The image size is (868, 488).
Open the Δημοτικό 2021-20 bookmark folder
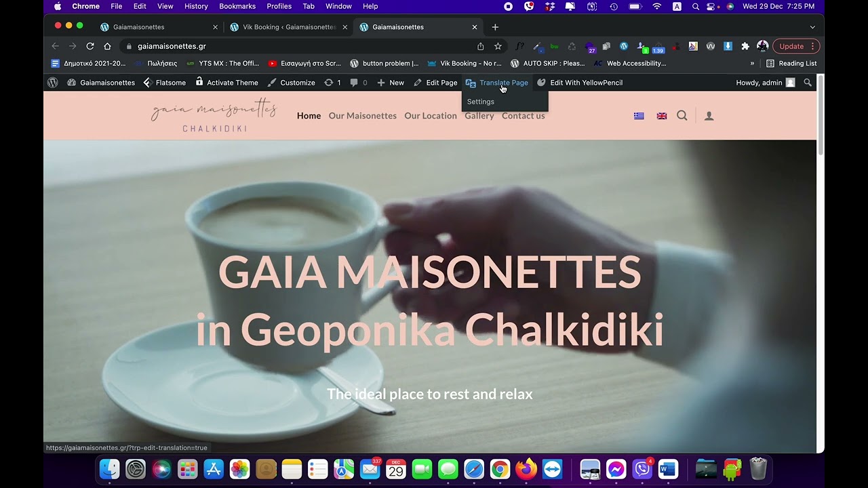88,63
